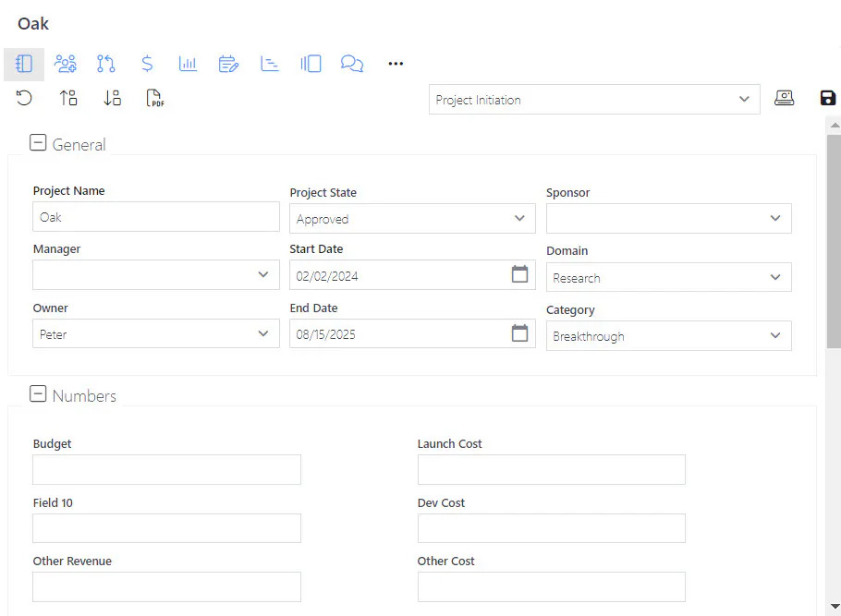Click the vertical scrollbar thumb
The width and height of the screenshot is (841, 616).
pos(834,241)
